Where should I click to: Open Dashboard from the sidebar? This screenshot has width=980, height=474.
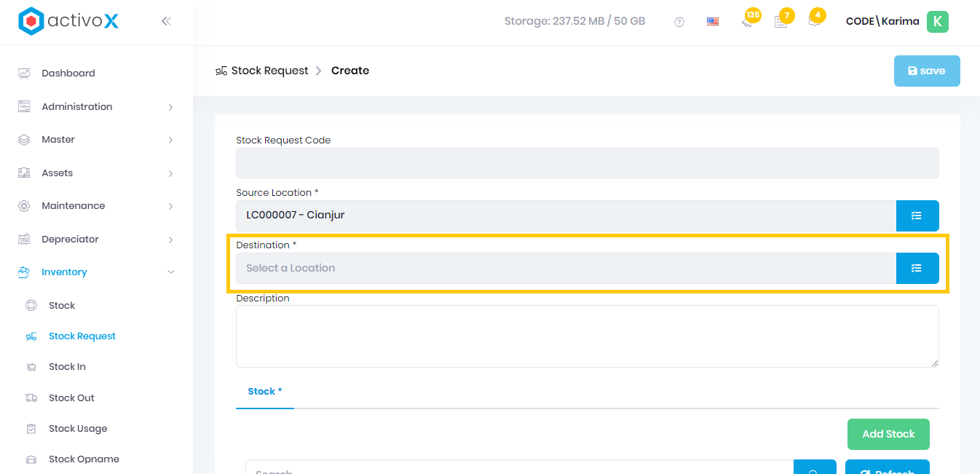pos(68,74)
